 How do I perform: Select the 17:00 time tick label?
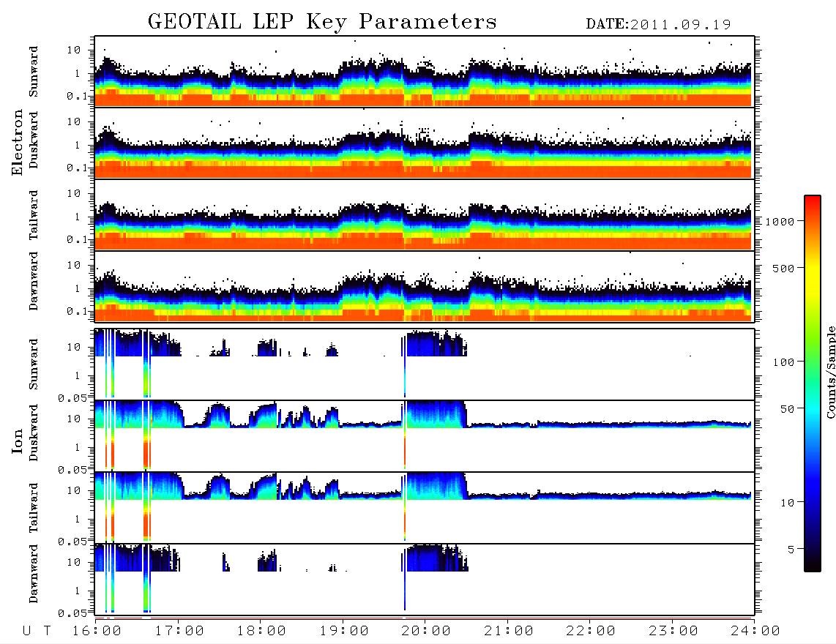pyautogui.click(x=179, y=631)
